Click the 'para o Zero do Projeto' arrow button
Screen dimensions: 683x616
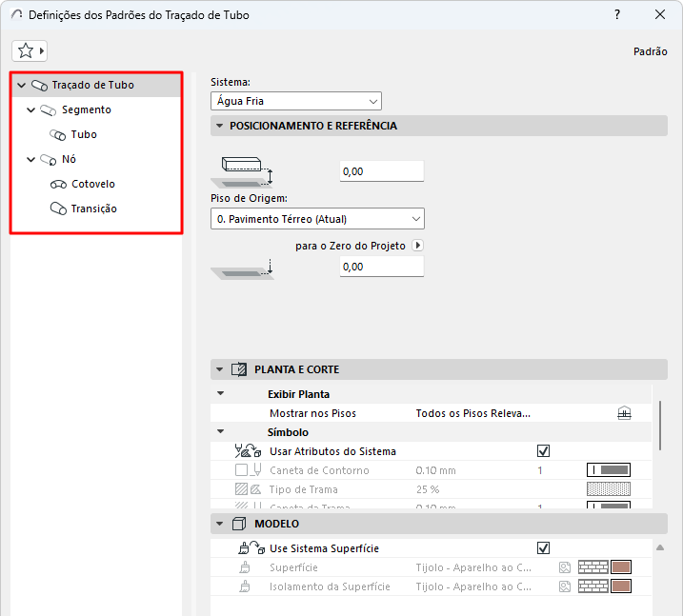pyautogui.click(x=416, y=246)
